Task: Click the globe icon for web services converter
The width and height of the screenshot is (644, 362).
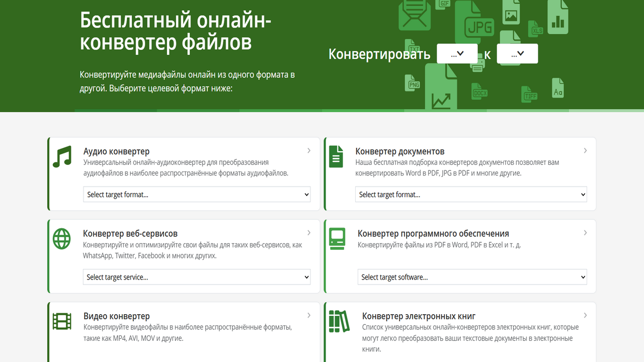Action: [x=62, y=239]
